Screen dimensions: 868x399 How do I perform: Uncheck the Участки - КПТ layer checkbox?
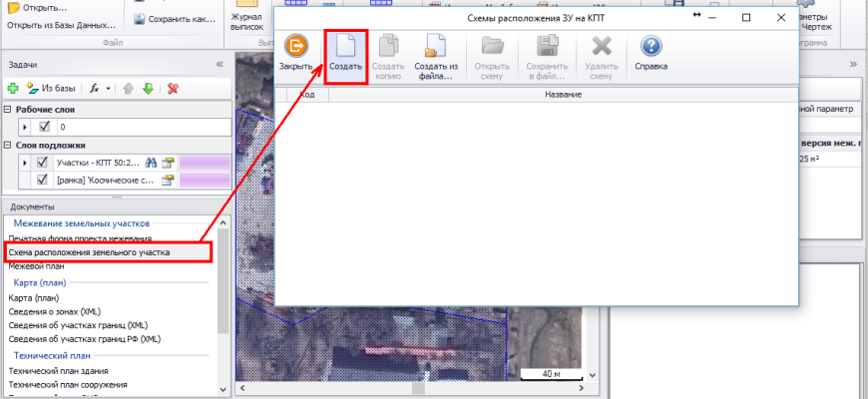[43, 163]
